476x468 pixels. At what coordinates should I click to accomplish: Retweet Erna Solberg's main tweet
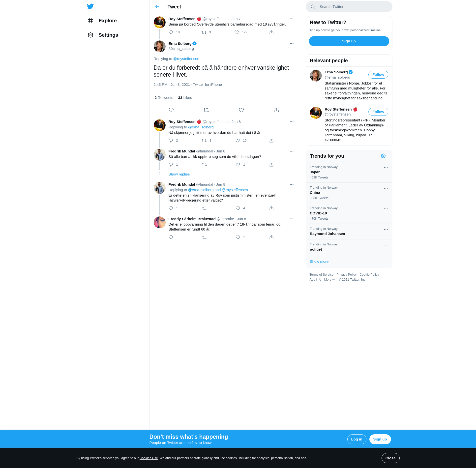pyautogui.click(x=206, y=110)
